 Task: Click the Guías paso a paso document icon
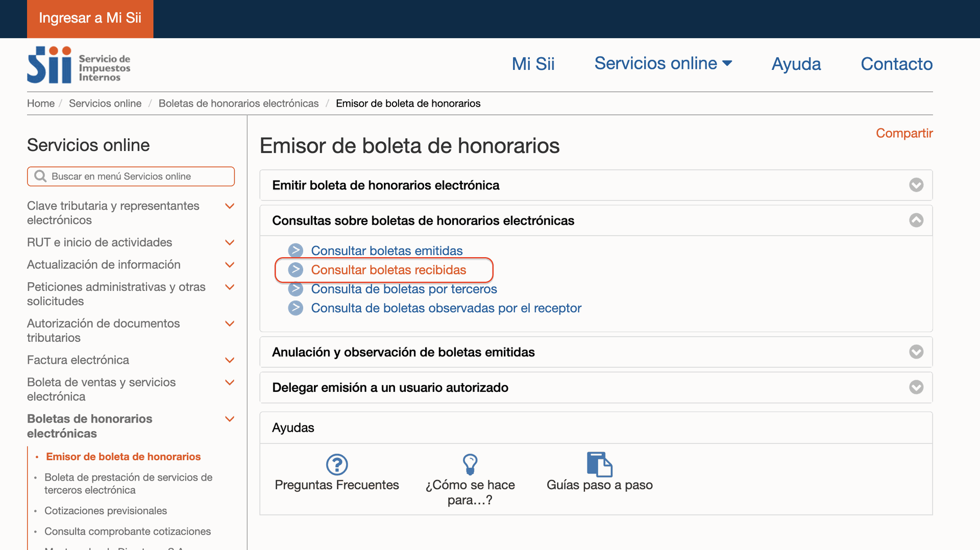coord(599,464)
